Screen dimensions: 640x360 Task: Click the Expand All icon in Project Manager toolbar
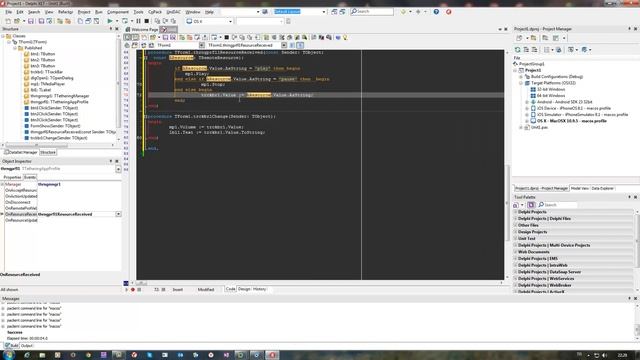[x=526, y=49]
